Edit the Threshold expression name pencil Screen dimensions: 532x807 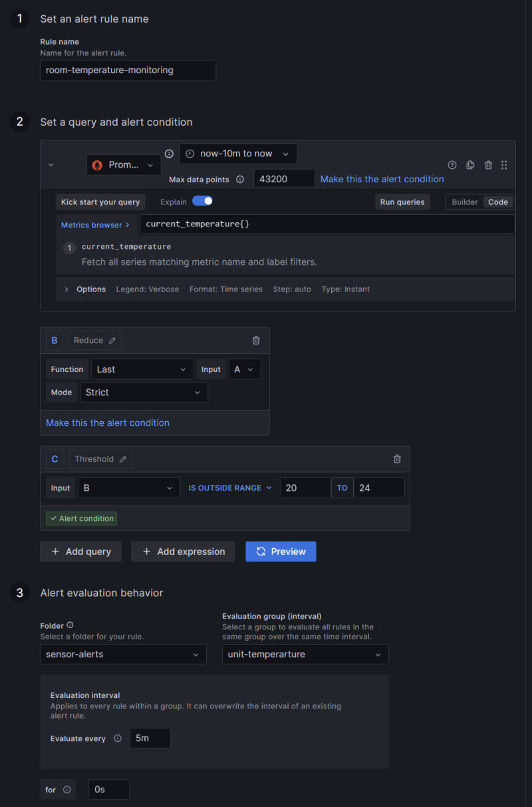tap(123, 459)
